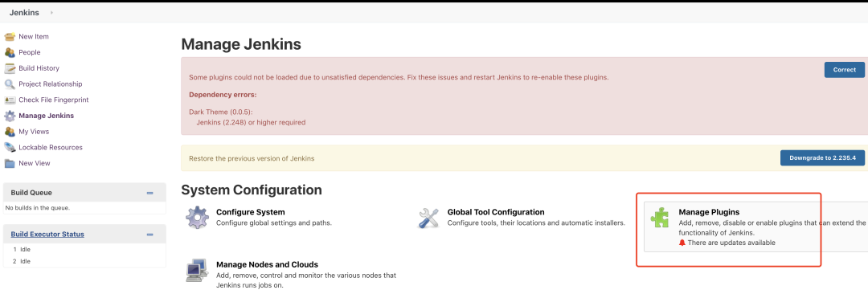Click the Global Tool Configuration tools icon
The image size is (868, 294).
point(428,218)
